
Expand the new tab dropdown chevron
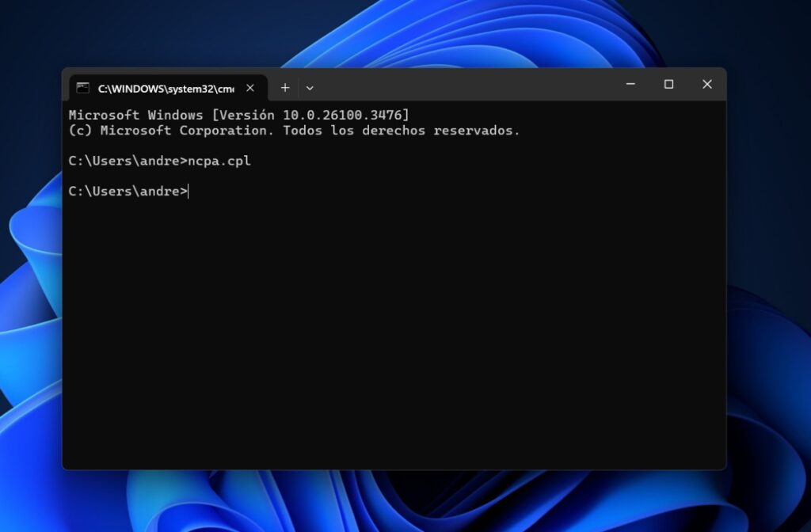310,87
